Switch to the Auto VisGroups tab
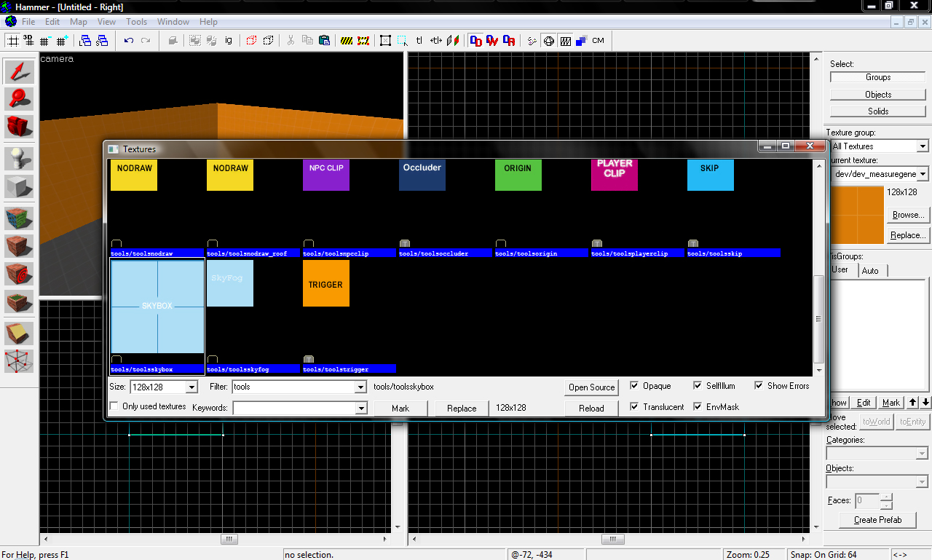The width and height of the screenshot is (932, 560). pyautogui.click(x=870, y=270)
